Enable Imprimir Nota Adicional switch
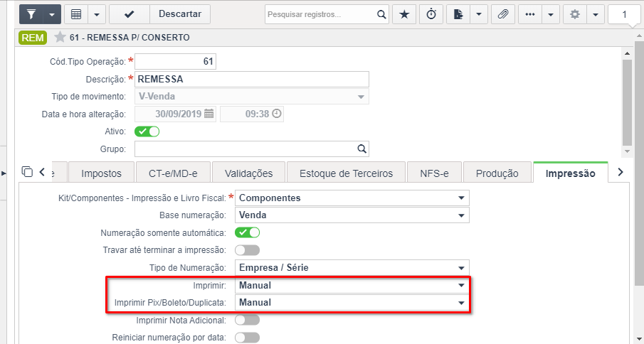 click(247, 320)
